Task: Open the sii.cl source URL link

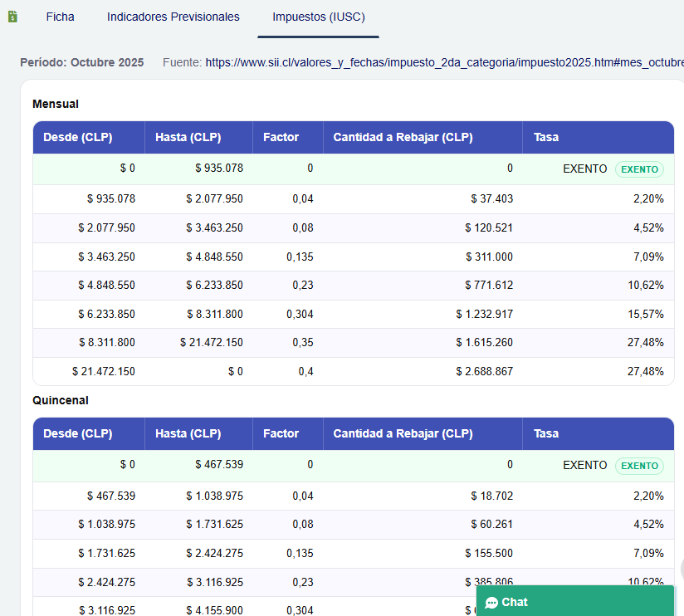Action: (444, 62)
